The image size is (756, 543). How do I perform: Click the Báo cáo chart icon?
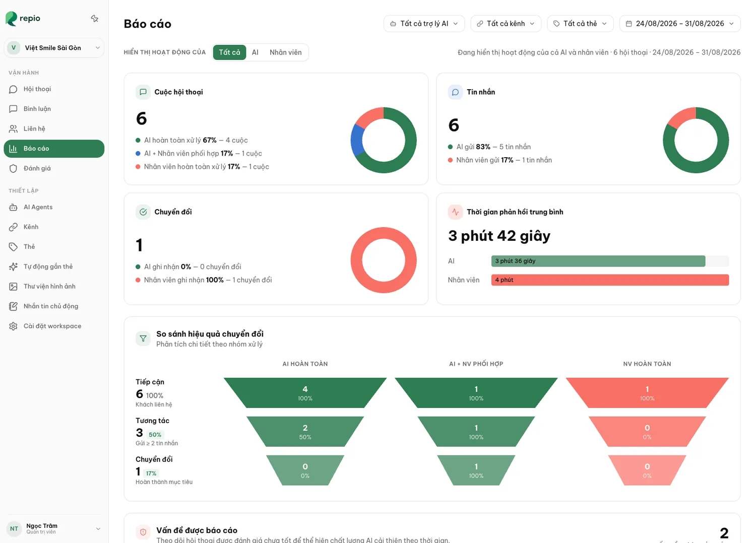pyautogui.click(x=14, y=149)
